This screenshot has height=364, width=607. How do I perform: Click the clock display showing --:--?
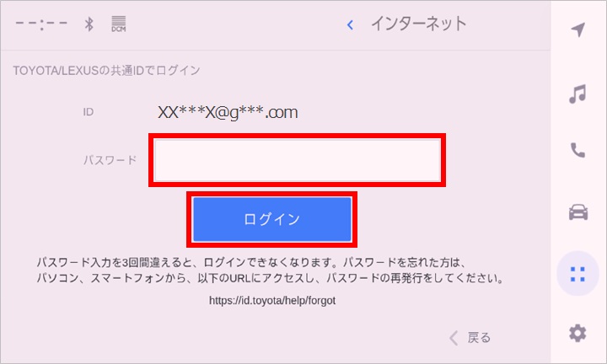coord(41,24)
